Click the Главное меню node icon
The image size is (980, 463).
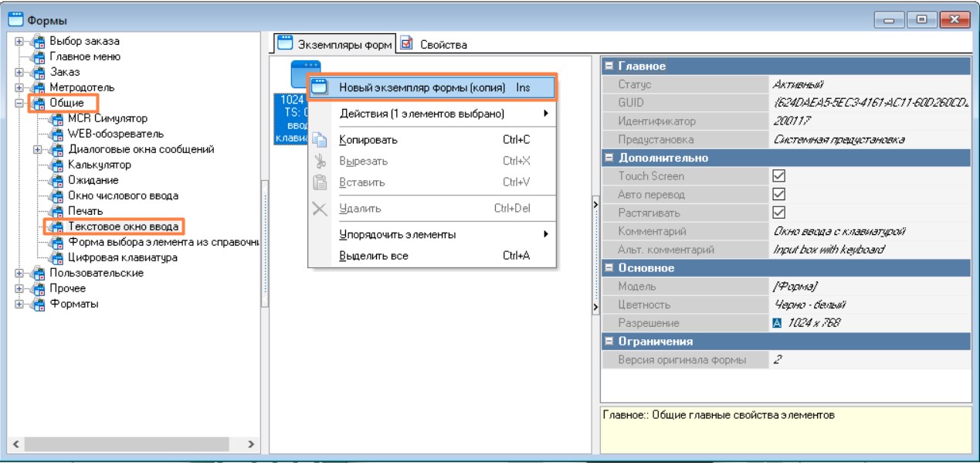[38, 57]
